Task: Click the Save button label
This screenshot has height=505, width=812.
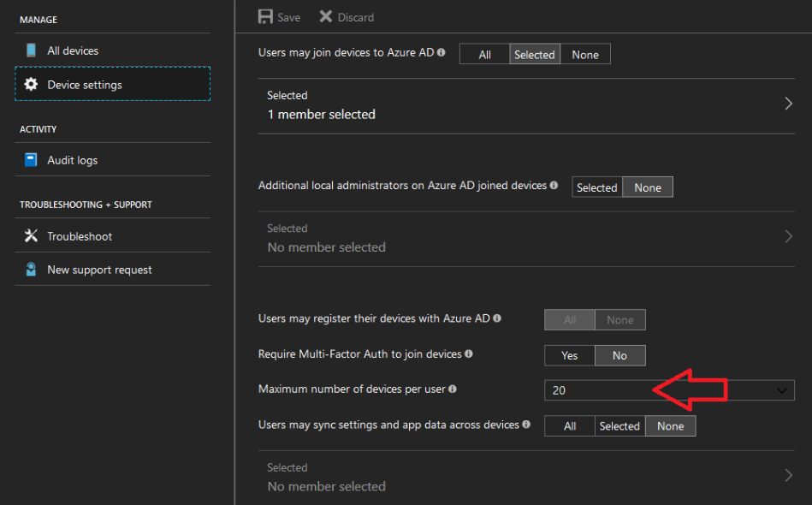Action: [288, 18]
